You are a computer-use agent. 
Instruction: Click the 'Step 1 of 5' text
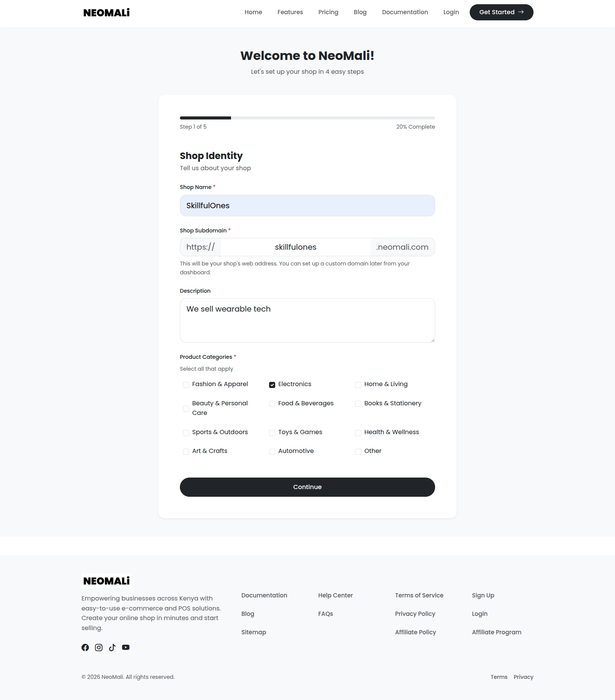click(x=193, y=127)
